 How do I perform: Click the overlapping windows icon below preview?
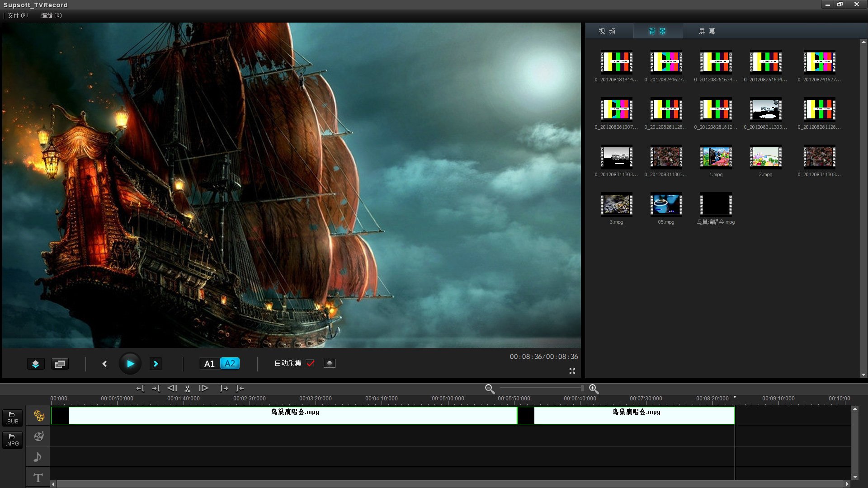[60, 364]
